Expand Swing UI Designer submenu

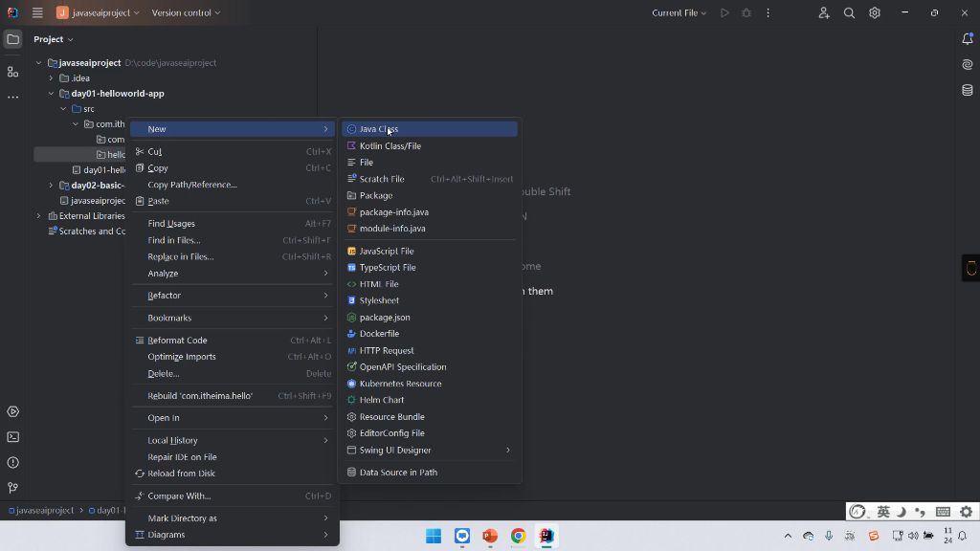[430, 450]
